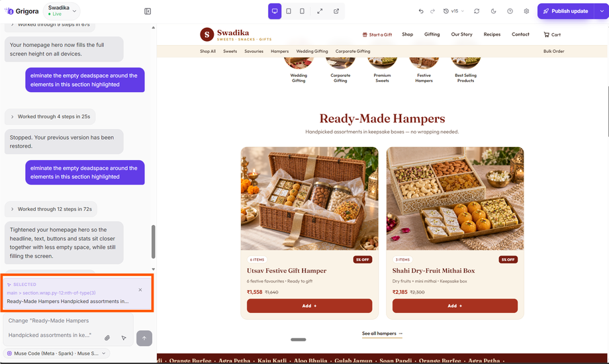609x364 pixels.
Task: Select Corporate Gifting in category bar
Action: click(x=353, y=51)
